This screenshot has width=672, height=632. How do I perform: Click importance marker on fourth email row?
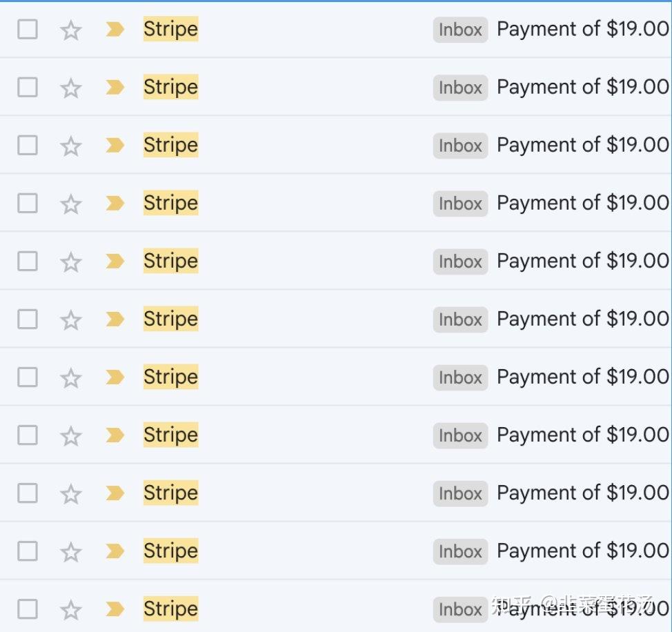coord(115,203)
